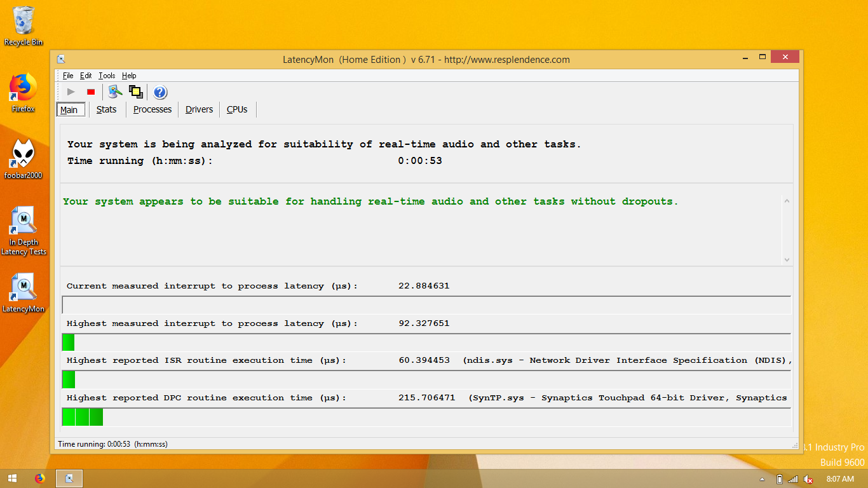Open the Edit menu

tap(86, 76)
